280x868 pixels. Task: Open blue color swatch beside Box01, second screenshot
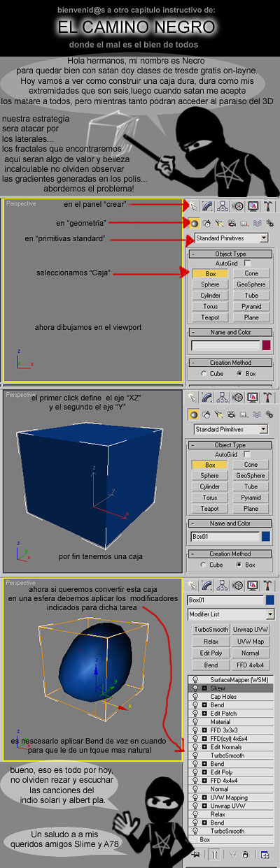(266, 537)
